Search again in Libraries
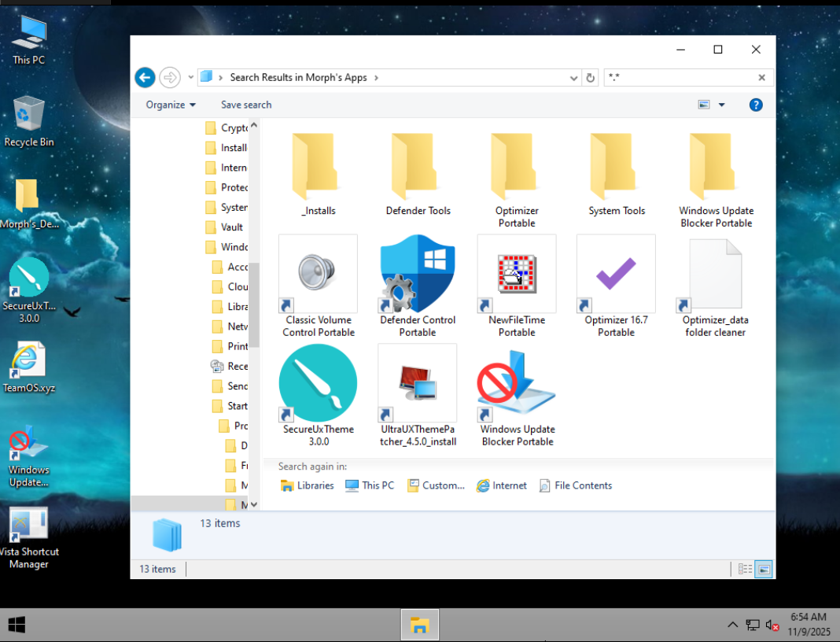This screenshot has height=642, width=840. pos(308,485)
